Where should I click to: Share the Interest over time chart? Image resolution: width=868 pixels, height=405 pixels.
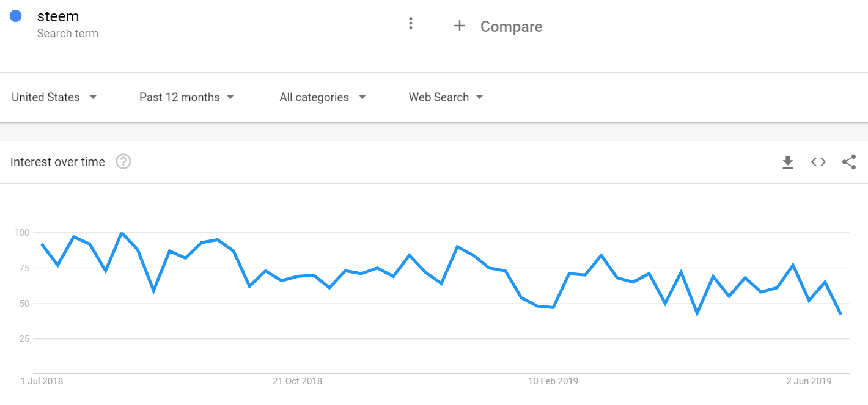(849, 162)
